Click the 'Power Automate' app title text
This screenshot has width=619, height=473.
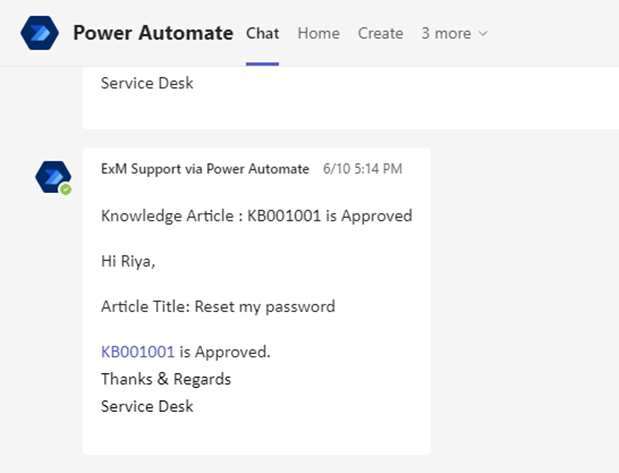click(153, 33)
